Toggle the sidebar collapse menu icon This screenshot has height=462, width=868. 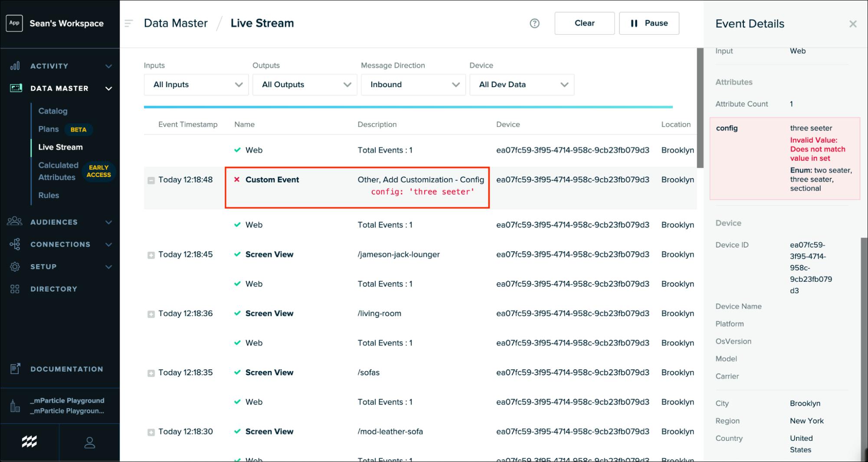[128, 23]
